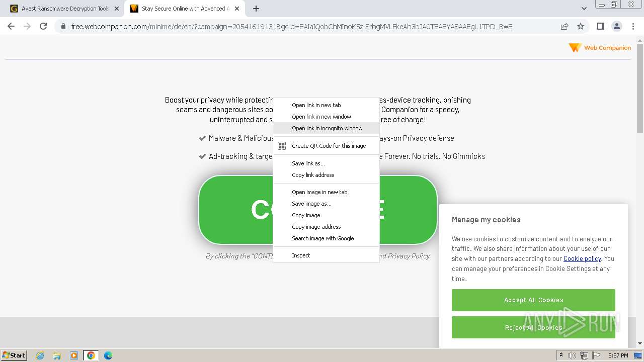Viewport: 644px width, 362px height.
Task: Open Action Center flag icon
Action: coord(596,355)
